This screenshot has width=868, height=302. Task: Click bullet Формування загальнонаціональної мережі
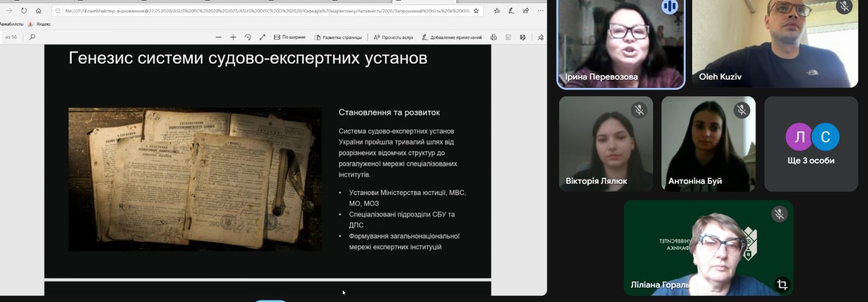click(404, 241)
